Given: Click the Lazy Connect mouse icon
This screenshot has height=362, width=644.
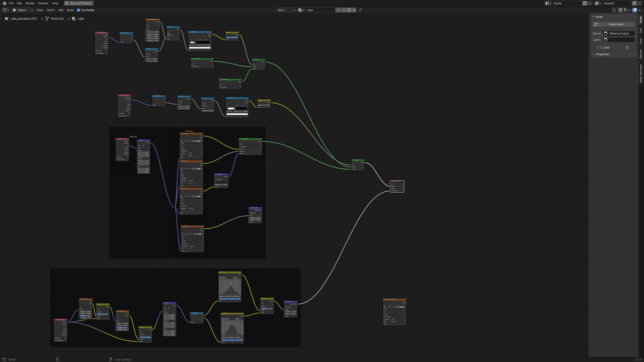Looking at the screenshot, I should pos(110,359).
